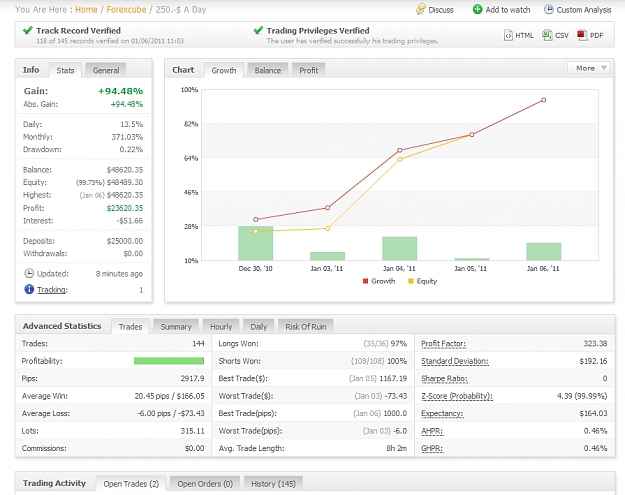
Task: Click the blue info icon beside Tracking
Action: pos(29,289)
